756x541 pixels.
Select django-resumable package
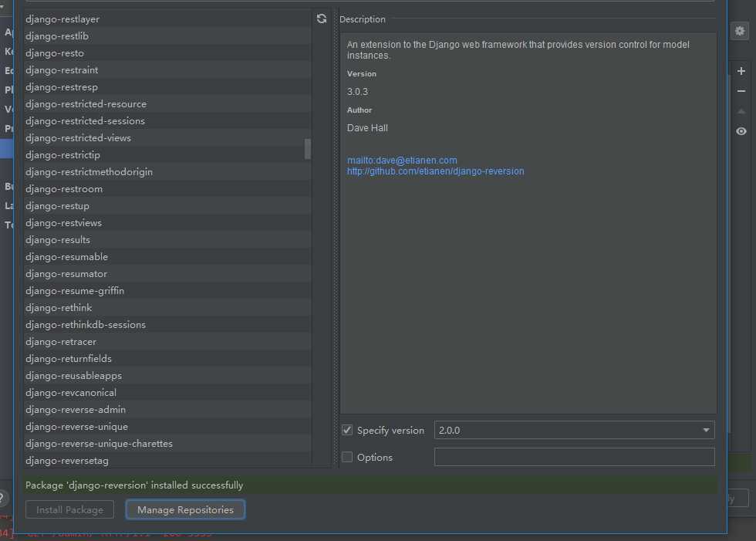pos(167,256)
